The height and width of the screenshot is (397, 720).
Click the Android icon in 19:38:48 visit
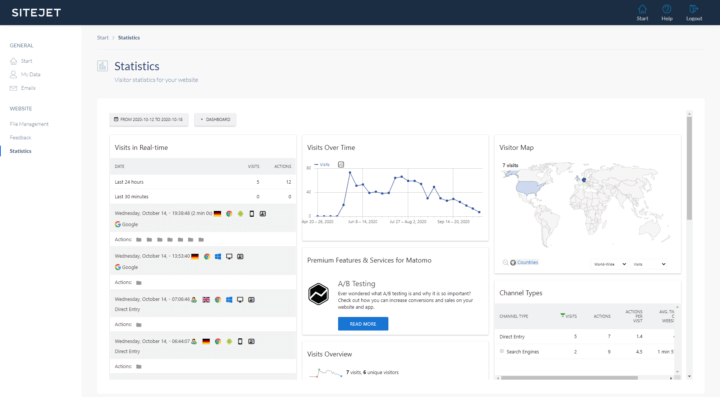coord(240,213)
